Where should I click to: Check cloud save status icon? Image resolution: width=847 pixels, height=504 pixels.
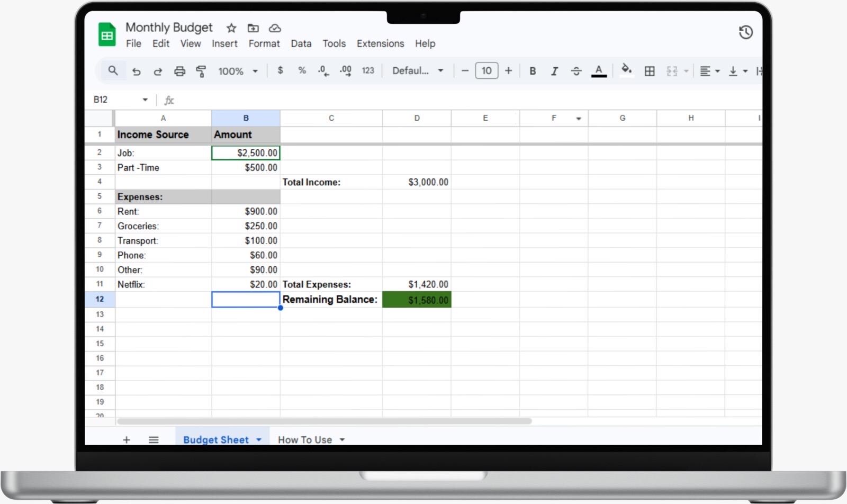275,28
